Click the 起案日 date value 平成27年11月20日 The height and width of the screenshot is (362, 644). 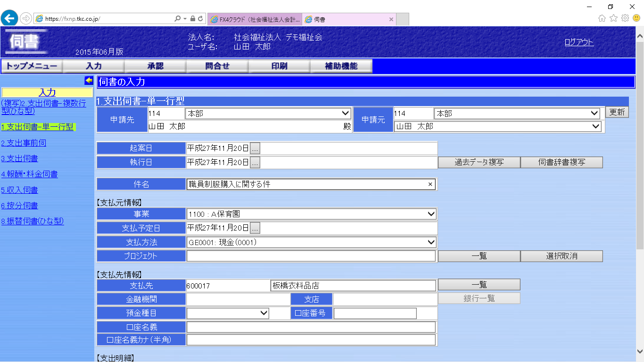click(x=218, y=148)
